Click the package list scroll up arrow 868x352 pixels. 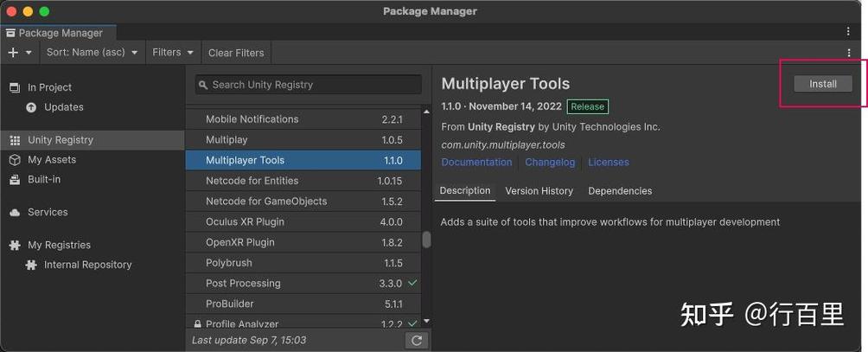coord(426,112)
